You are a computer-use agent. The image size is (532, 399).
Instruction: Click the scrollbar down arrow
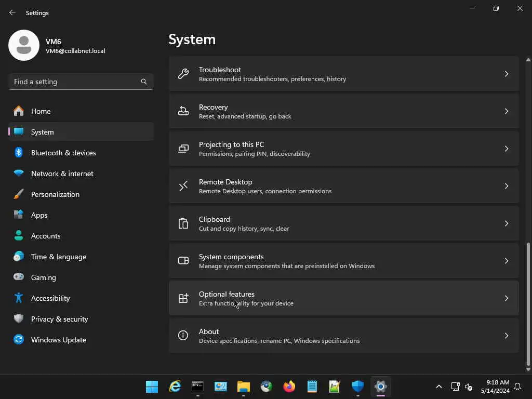528,369
